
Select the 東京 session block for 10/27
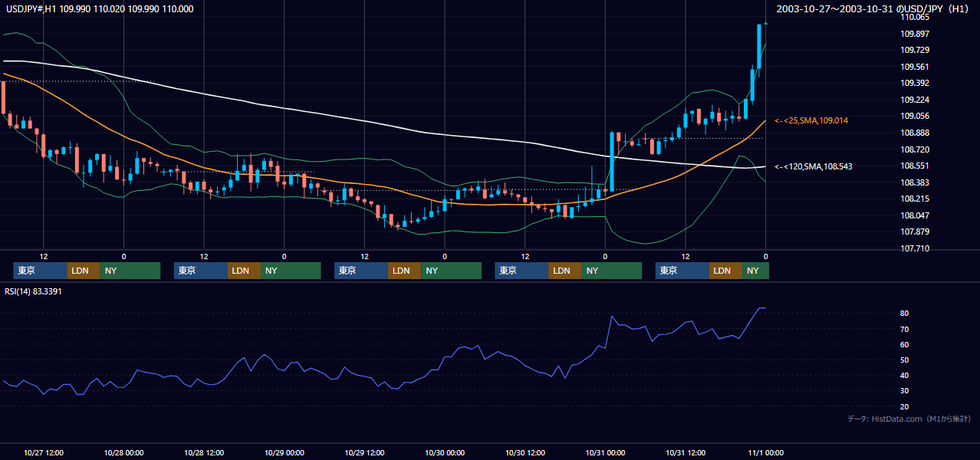40,271
